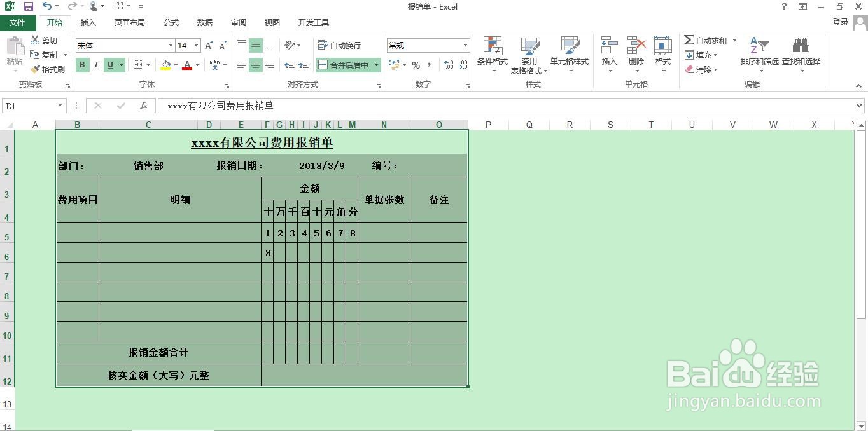
Task: Align text left
Action: pos(241,65)
